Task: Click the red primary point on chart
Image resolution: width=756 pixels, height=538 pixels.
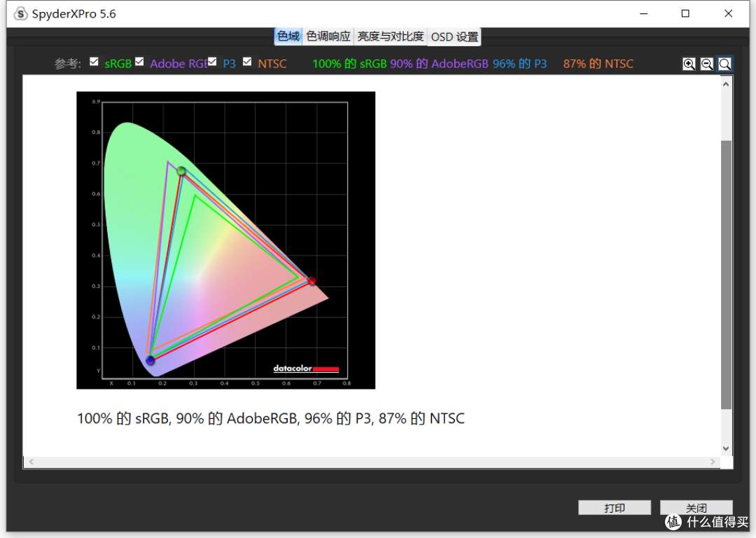Action: [312, 281]
